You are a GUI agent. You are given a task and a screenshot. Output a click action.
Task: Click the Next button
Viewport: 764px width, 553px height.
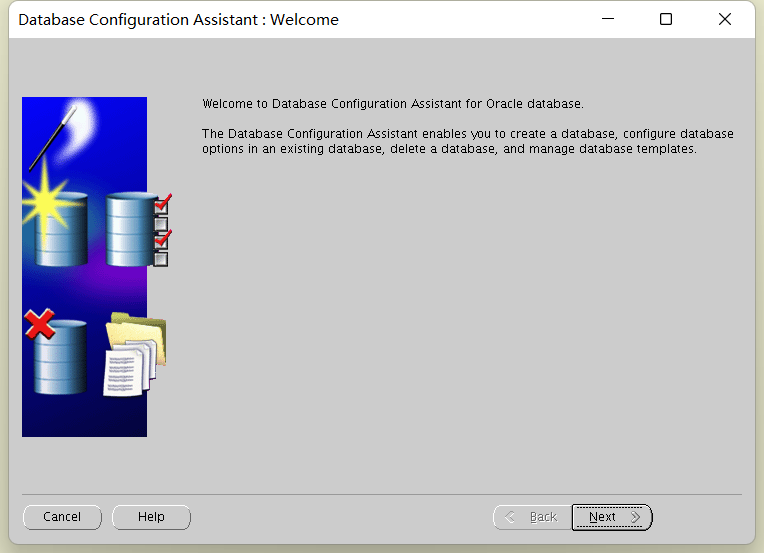[x=612, y=517]
